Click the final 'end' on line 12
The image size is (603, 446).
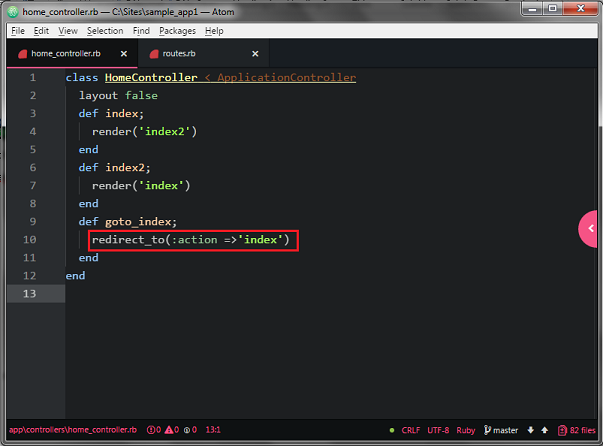click(x=75, y=276)
